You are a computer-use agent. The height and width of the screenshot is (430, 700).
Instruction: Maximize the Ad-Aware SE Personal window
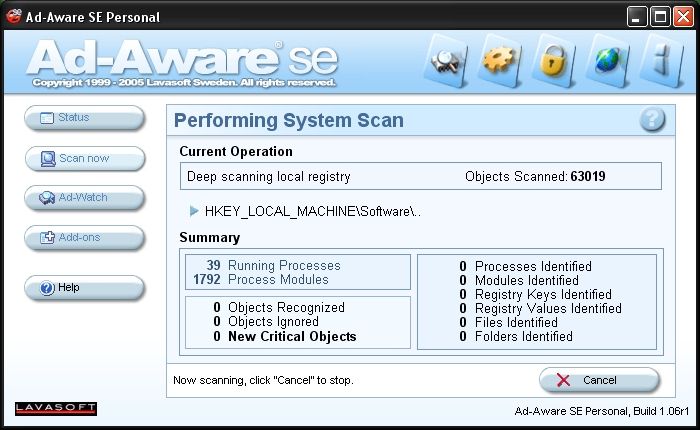pyautogui.click(x=660, y=17)
